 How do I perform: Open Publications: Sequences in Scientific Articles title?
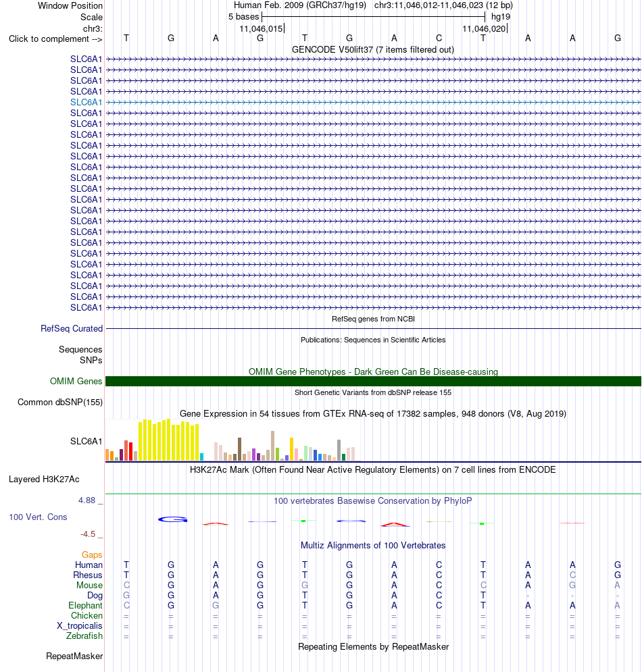373,340
